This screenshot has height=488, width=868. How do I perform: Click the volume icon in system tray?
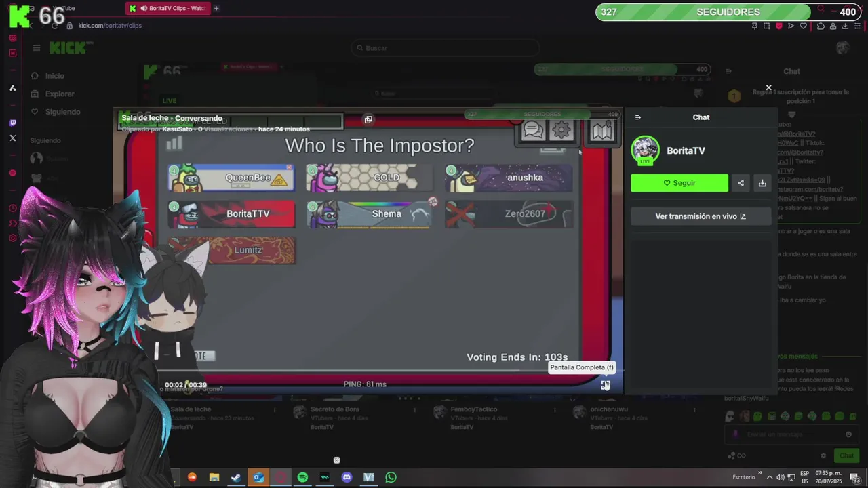[x=781, y=477]
